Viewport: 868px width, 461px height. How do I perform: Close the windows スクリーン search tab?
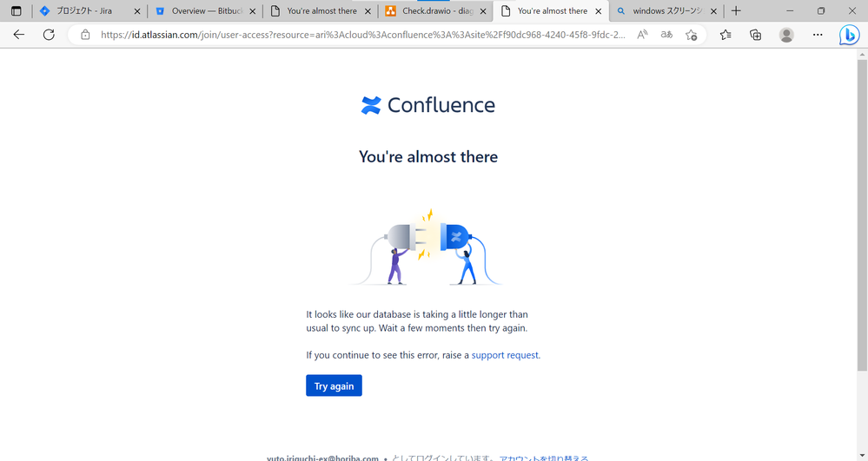pyautogui.click(x=713, y=11)
